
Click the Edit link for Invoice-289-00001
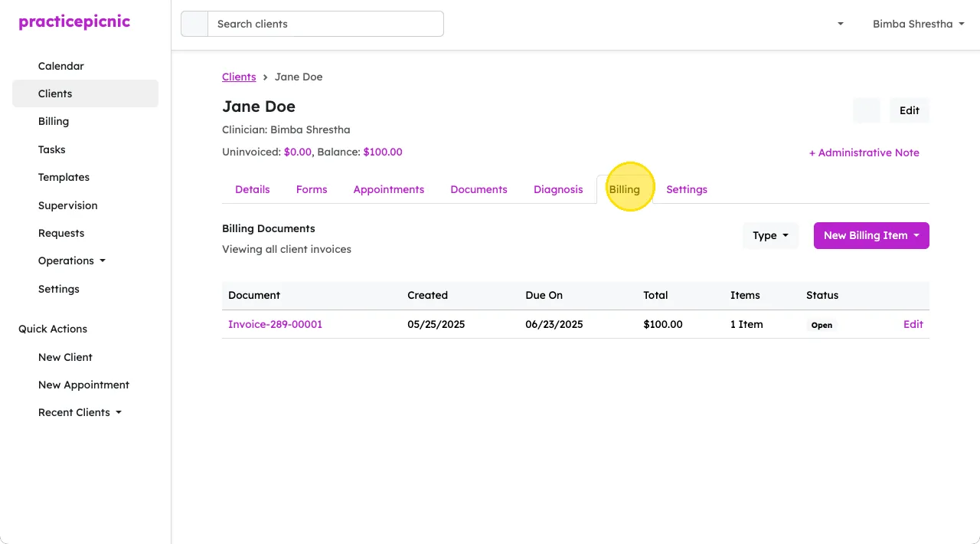tap(913, 324)
